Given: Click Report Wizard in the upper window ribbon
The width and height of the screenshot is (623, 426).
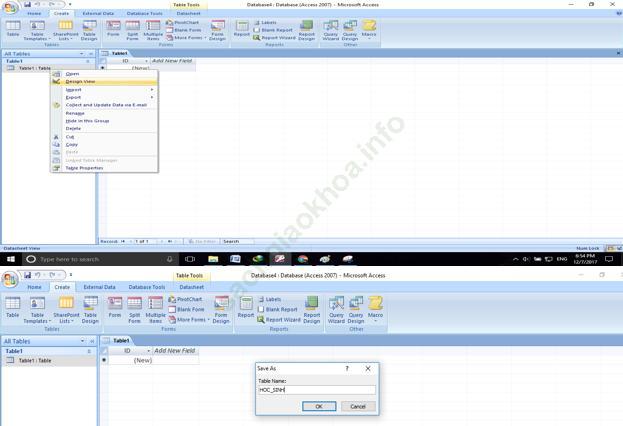Looking at the screenshot, I should pos(275,38).
